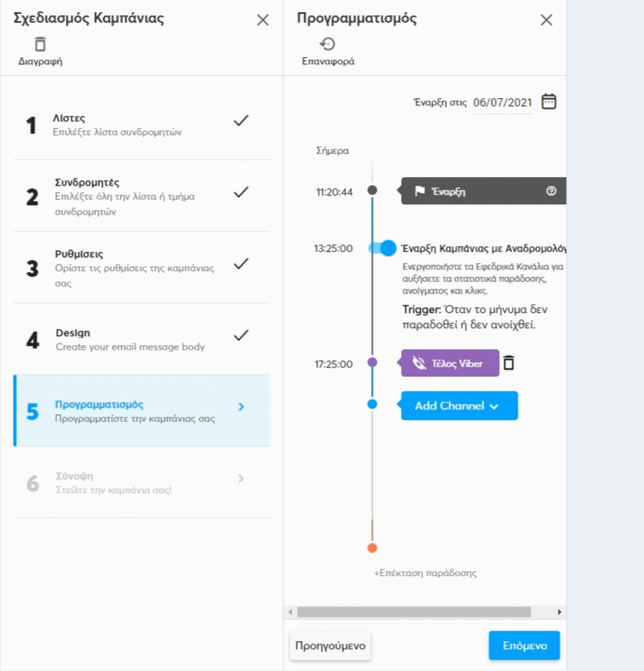644x671 pixels.
Task: Click the Έναρξη στις date field
Action: (x=502, y=102)
